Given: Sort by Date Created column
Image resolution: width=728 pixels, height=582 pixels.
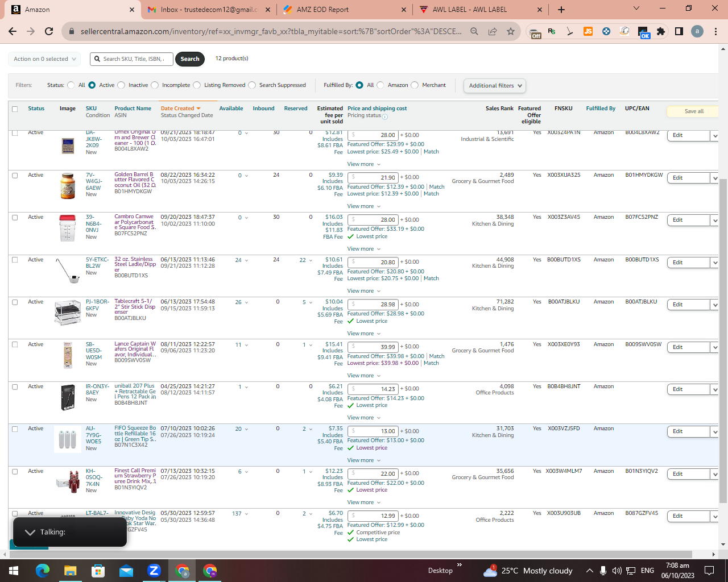Looking at the screenshot, I should tap(180, 108).
